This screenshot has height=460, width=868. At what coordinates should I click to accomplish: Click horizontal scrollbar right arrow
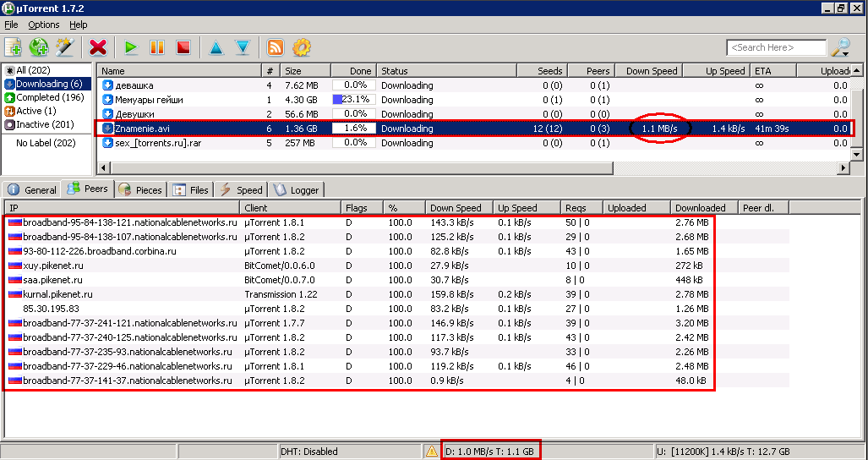click(x=843, y=167)
